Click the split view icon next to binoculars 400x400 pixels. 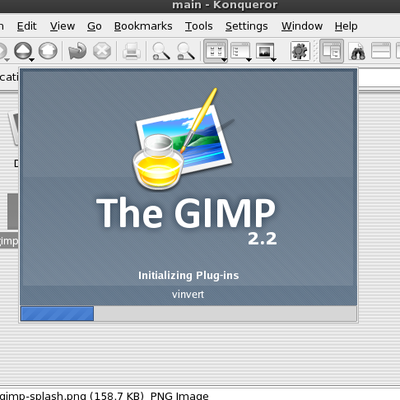click(381, 51)
